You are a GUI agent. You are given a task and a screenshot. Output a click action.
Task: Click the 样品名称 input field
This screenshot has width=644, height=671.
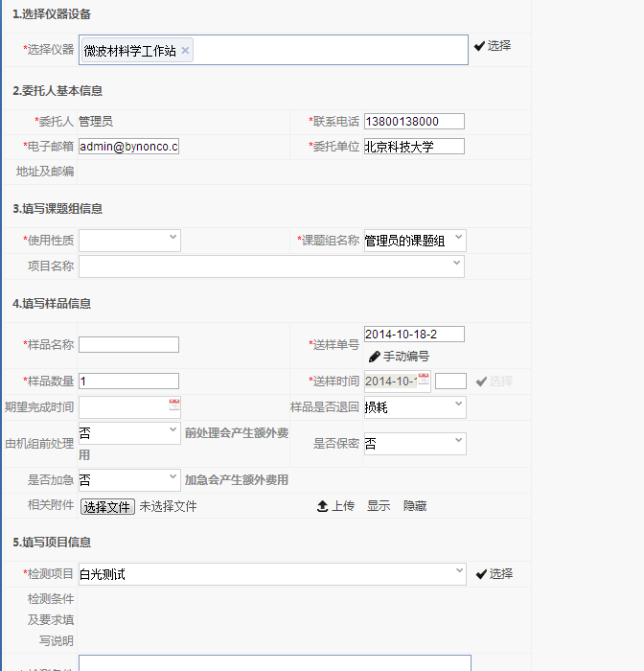pyautogui.click(x=128, y=345)
